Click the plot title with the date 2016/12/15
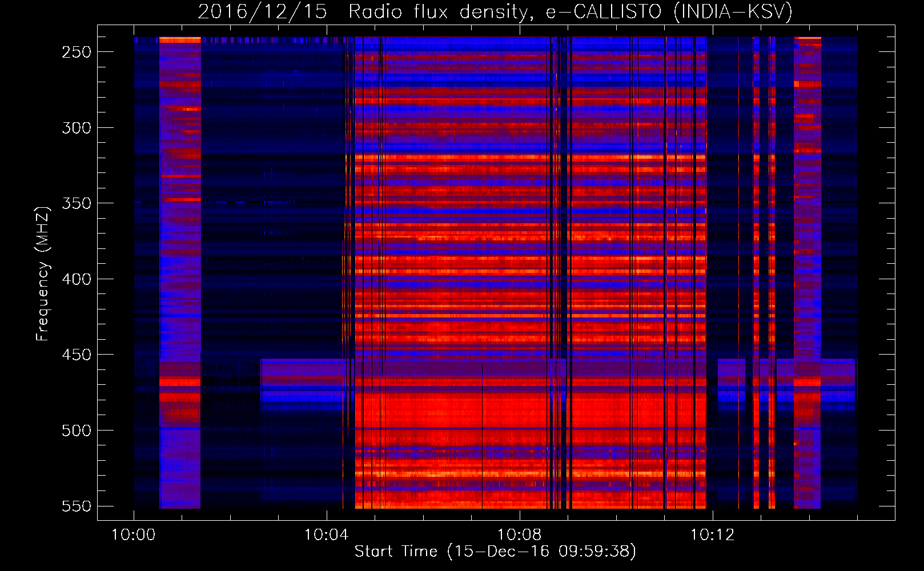Viewport: 924px width, 571px height. point(495,11)
